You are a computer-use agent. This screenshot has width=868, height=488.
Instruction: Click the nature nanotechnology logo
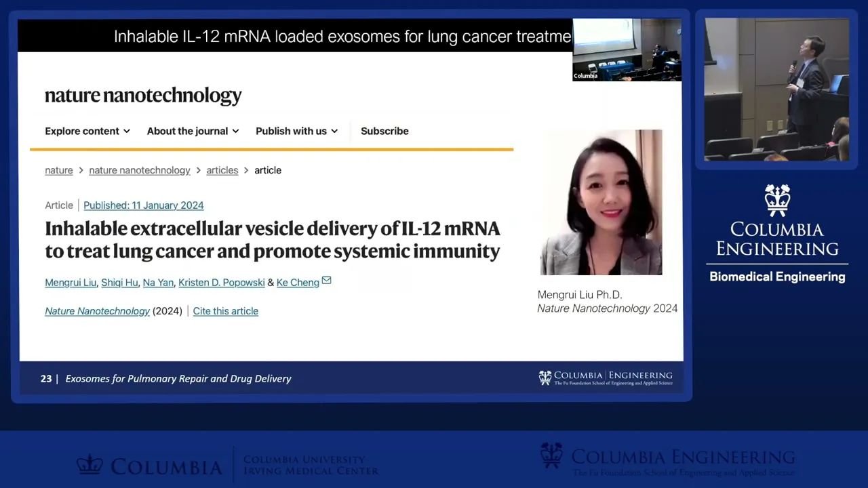pyautogui.click(x=143, y=96)
